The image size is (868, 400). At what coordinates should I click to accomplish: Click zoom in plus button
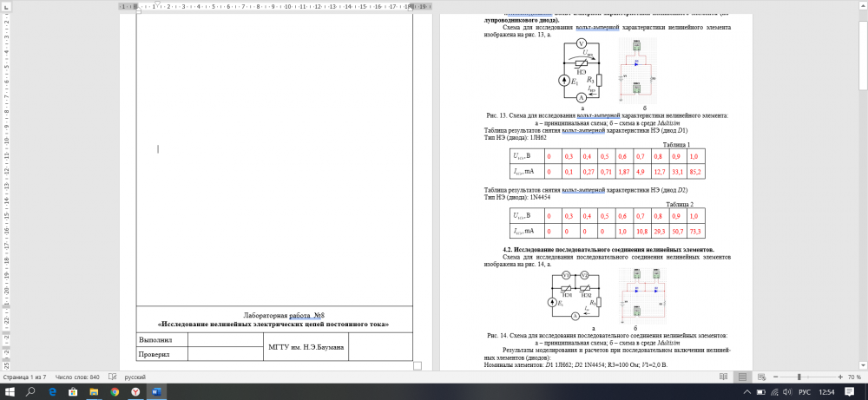pos(838,378)
